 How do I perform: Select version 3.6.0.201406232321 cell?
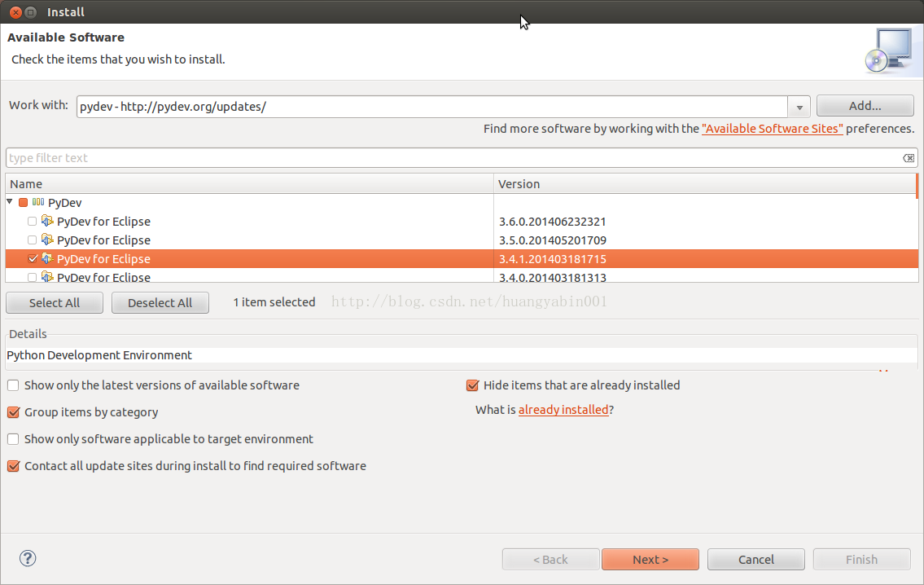pyautogui.click(x=552, y=222)
